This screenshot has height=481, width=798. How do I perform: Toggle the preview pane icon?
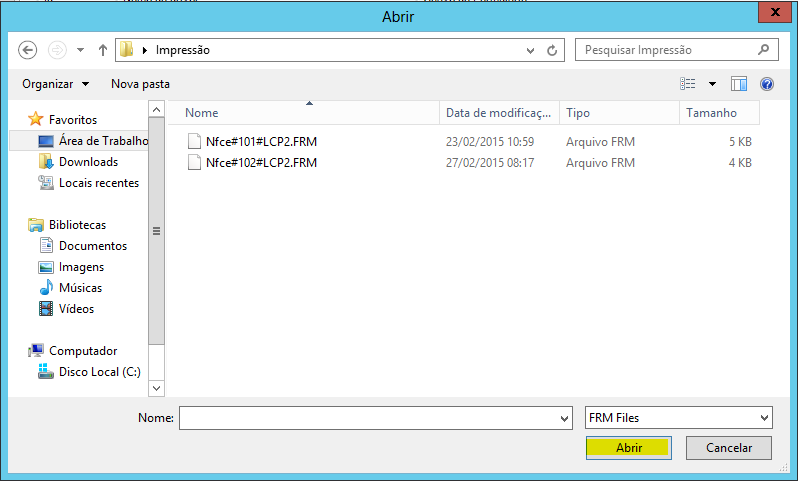(x=738, y=83)
